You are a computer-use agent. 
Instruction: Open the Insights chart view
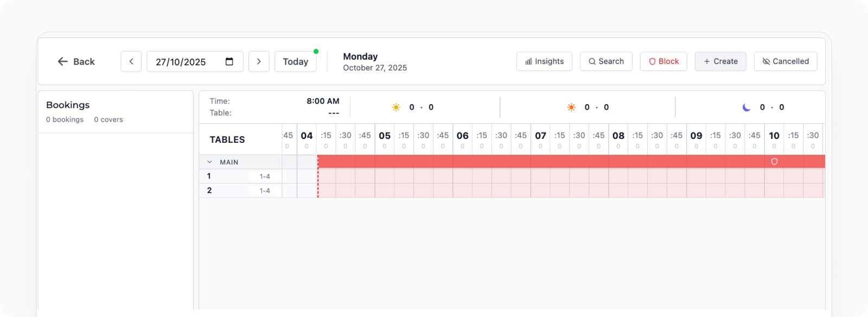coord(545,61)
